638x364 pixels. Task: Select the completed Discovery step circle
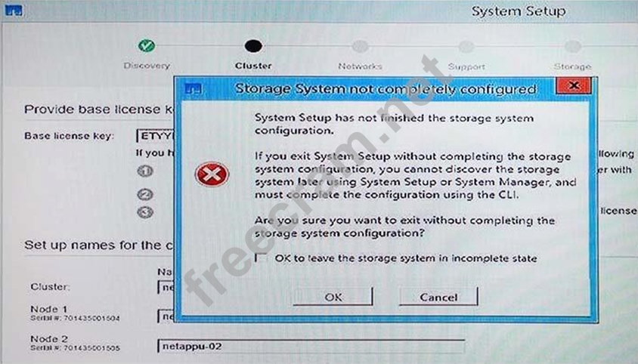147,45
